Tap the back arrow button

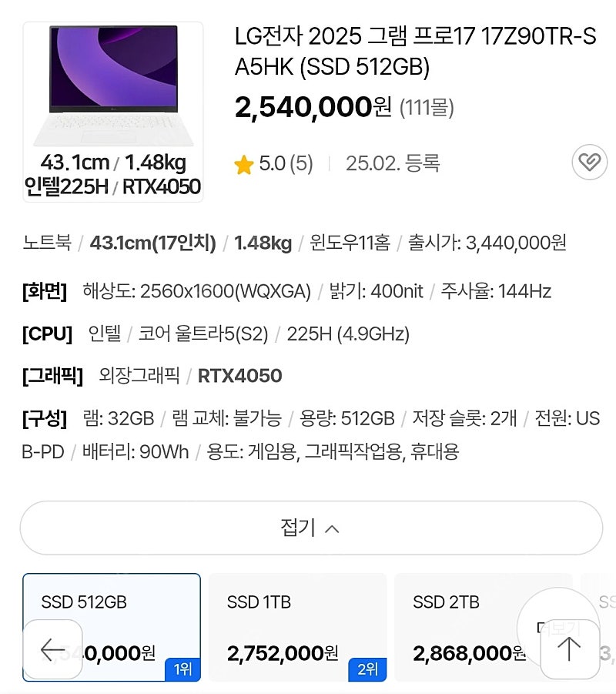(52, 649)
